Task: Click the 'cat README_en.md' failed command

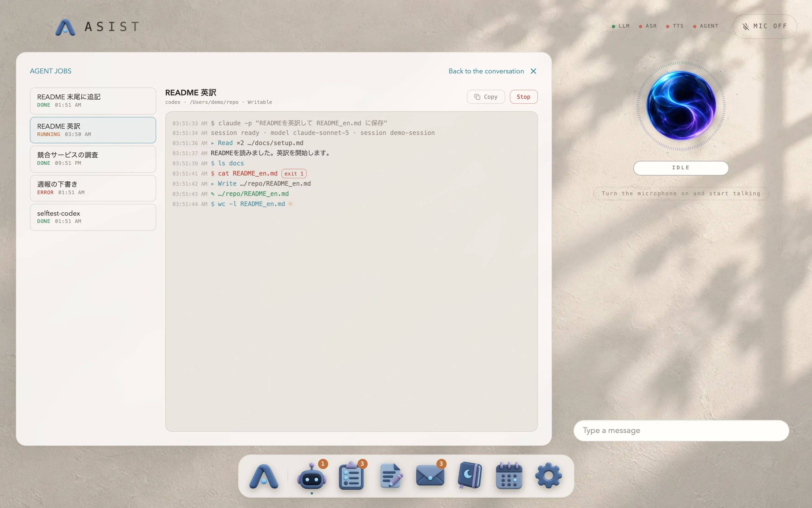Action: point(244,174)
